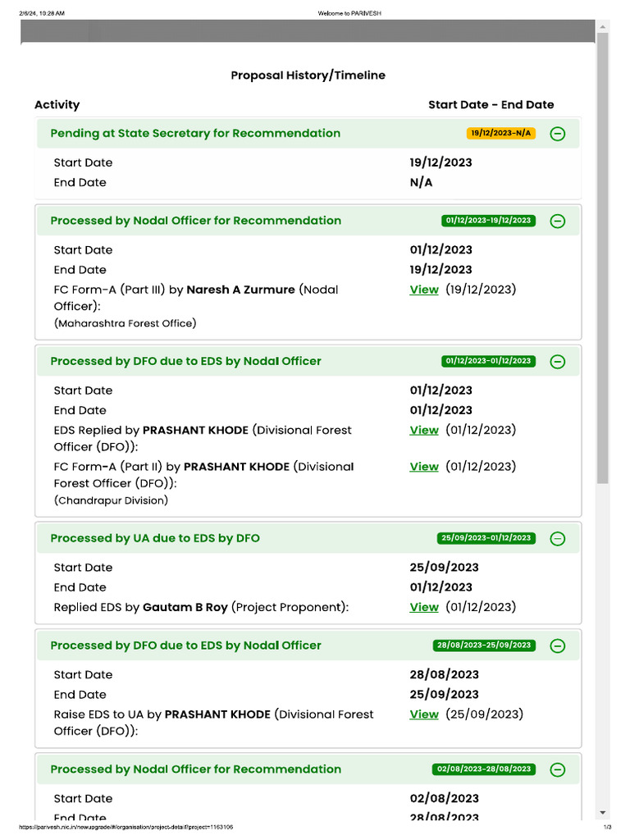Click the Pending at State Secretary header
The height and width of the screenshot is (840, 630).
pos(195,134)
